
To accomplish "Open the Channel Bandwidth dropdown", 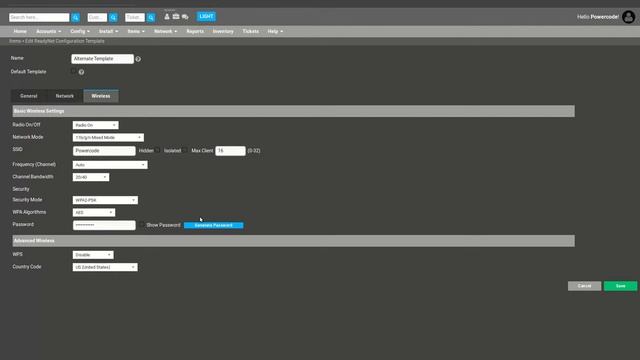I will [91, 177].
